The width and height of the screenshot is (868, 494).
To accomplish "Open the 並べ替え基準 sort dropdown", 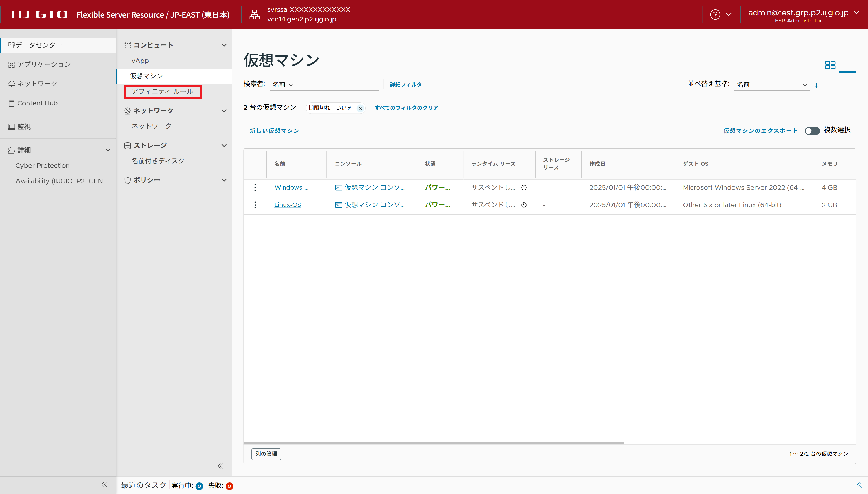I will coord(771,85).
